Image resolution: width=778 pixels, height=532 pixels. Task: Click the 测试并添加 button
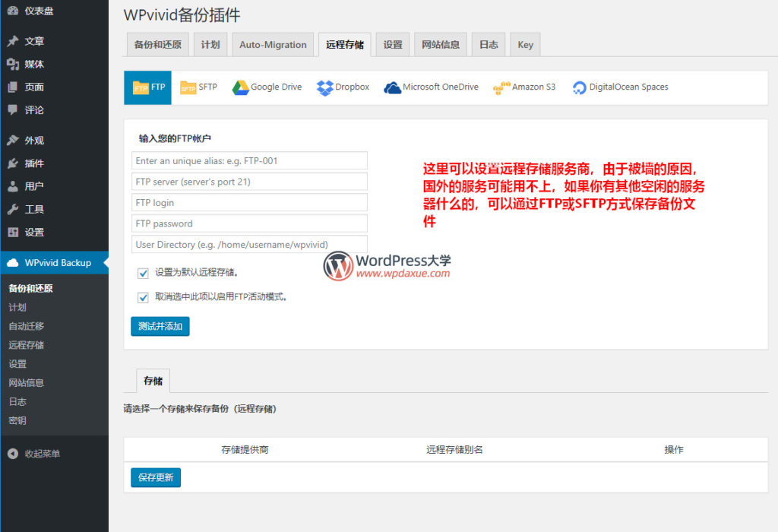160,327
